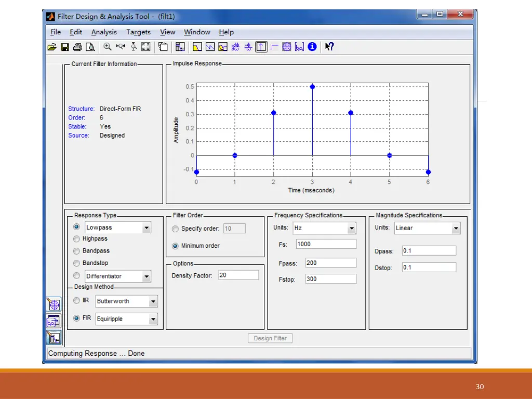The width and height of the screenshot is (532, 399).
Task: Click the Design Filter button
Action: pyautogui.click(x=270, y=338)
